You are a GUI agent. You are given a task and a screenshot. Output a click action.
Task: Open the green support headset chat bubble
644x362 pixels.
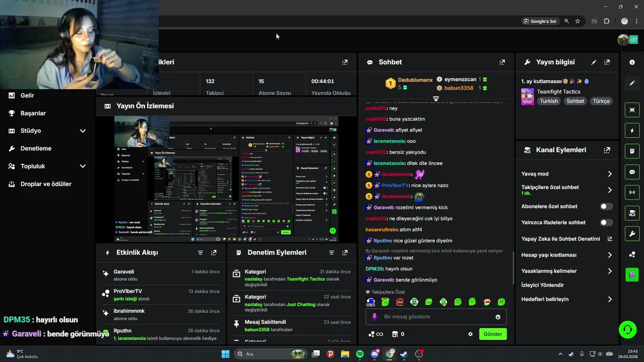point(627,330)
